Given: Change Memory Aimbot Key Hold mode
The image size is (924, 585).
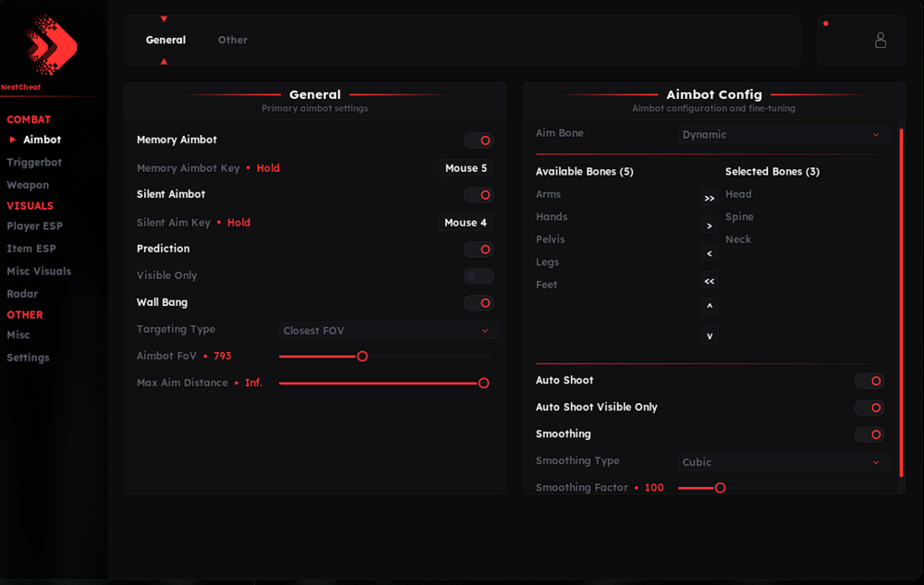Looking at the screenshot, I should [268, 168].
